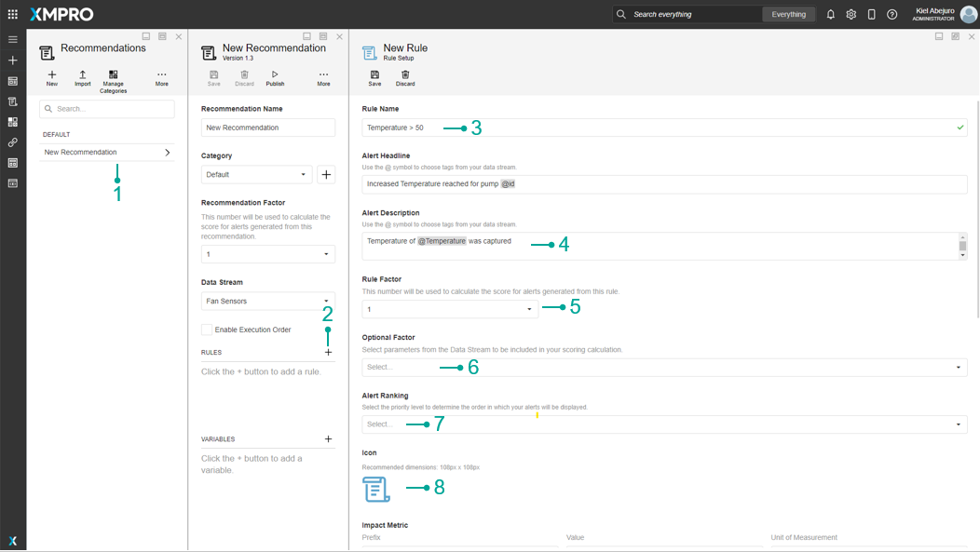Add a new rule with plus button
Viewport: 980px width, 552px height.
[x=328, y=353]
